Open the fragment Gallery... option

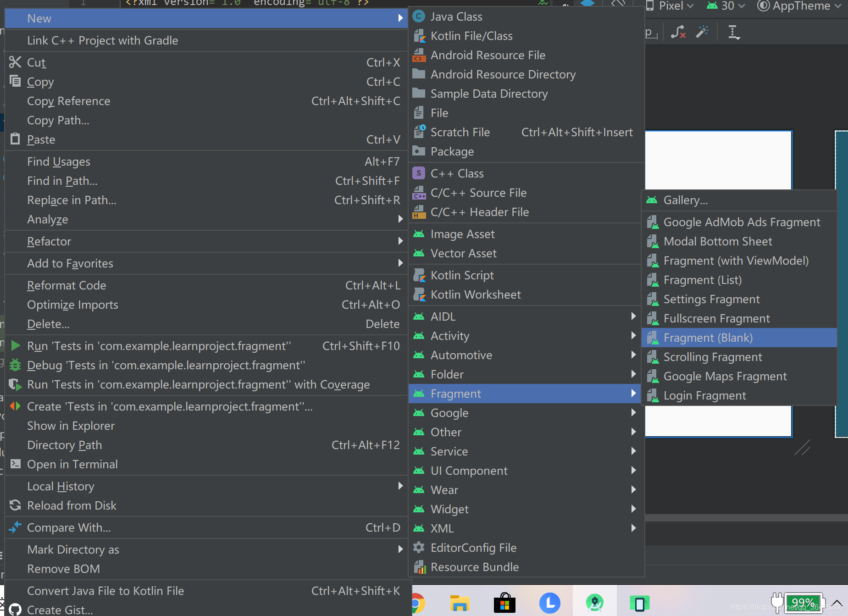point(739,200)
